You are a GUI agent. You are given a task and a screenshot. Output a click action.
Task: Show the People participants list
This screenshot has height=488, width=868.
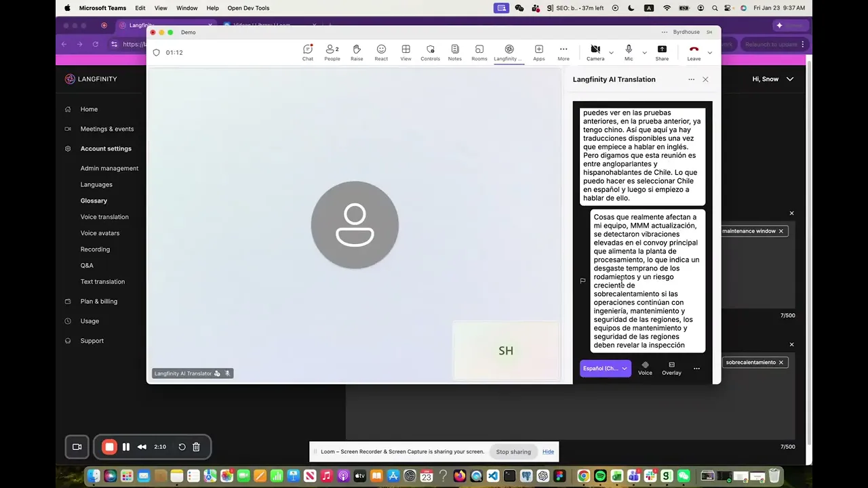(x=332, y=53)
